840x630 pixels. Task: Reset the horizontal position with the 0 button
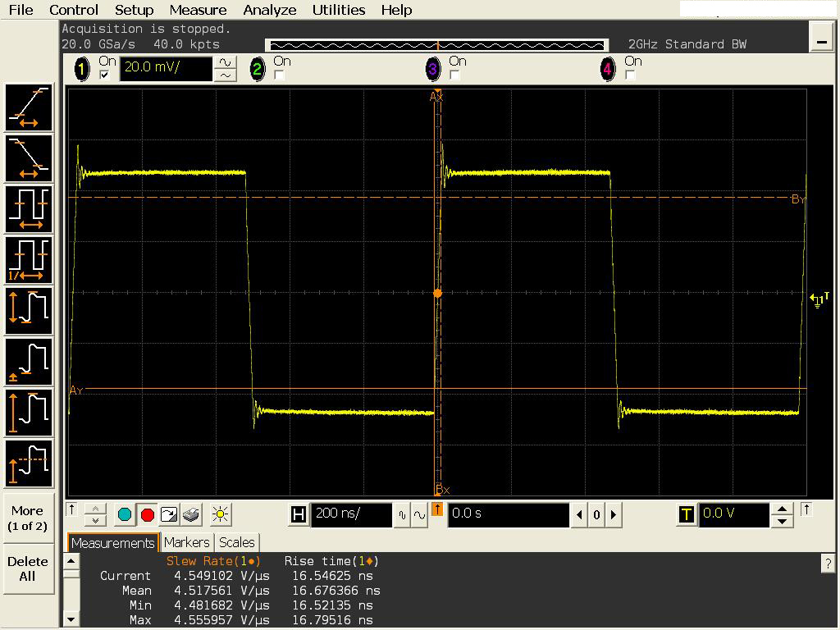[x=597, y=515]
